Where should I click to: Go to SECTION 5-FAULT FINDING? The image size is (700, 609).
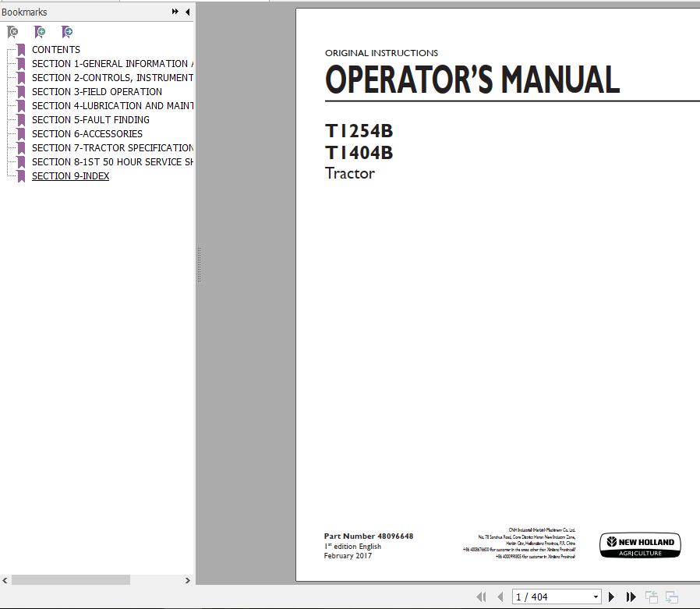click(90, 119)
